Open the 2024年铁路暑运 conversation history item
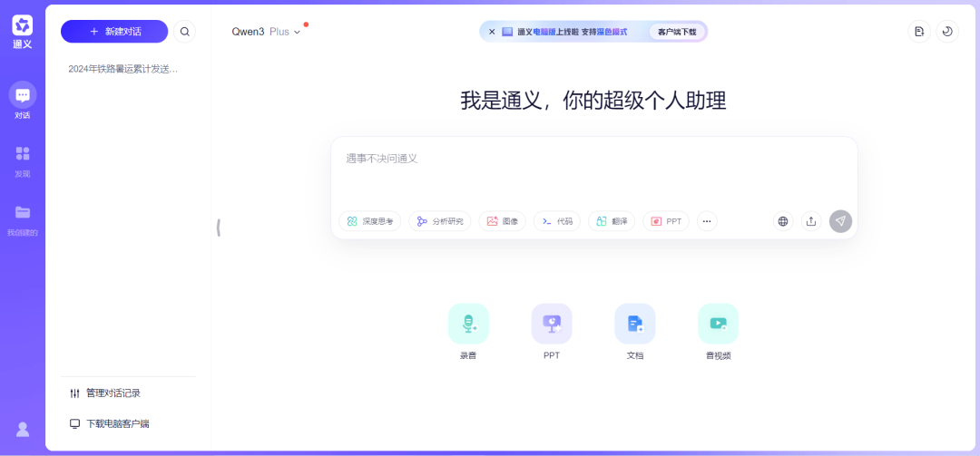This screenshot has width=980, height=456. (123, 69)
